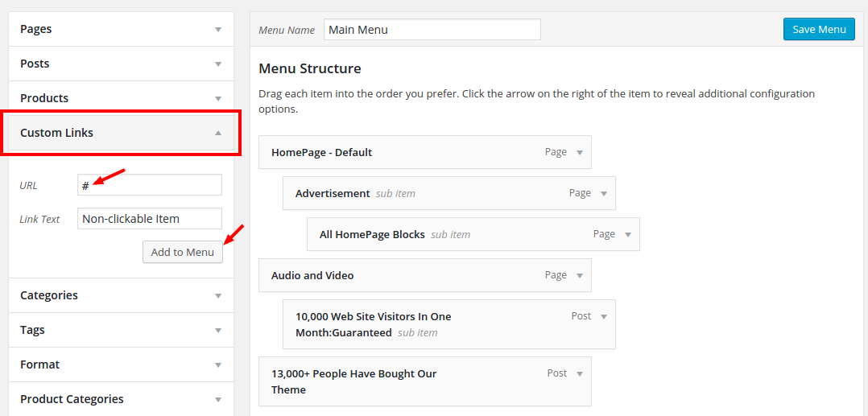Open All HomePage Blocks options arrow
This screenshot has height=416, width=868.
(x=628, y=235)
